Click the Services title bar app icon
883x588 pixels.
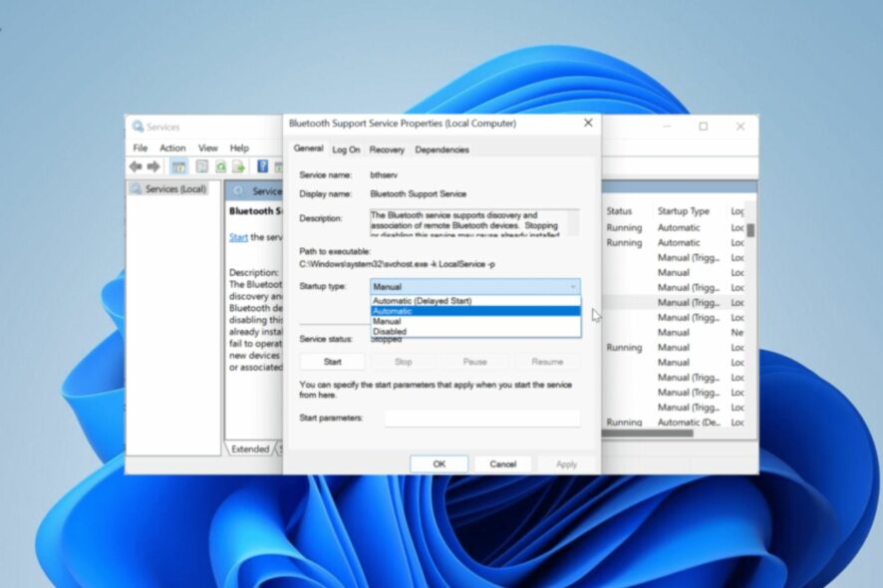click(138, 127)
